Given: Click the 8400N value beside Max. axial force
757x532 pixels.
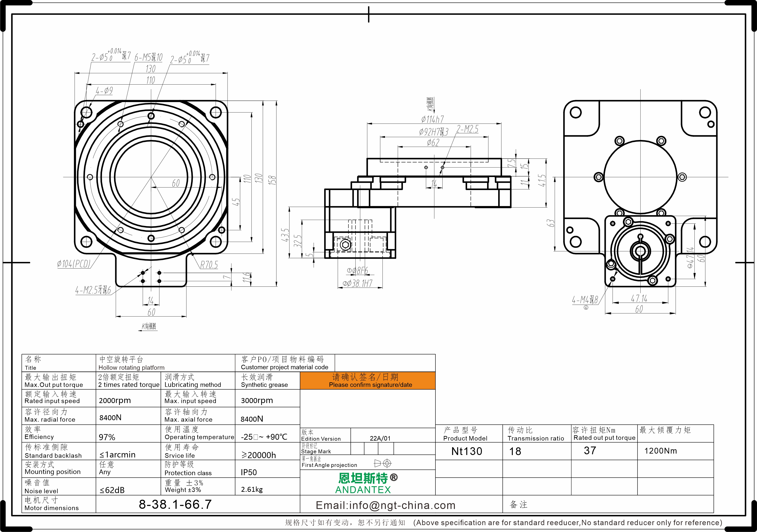Looking at the screenshot, I should coord(251,419).
